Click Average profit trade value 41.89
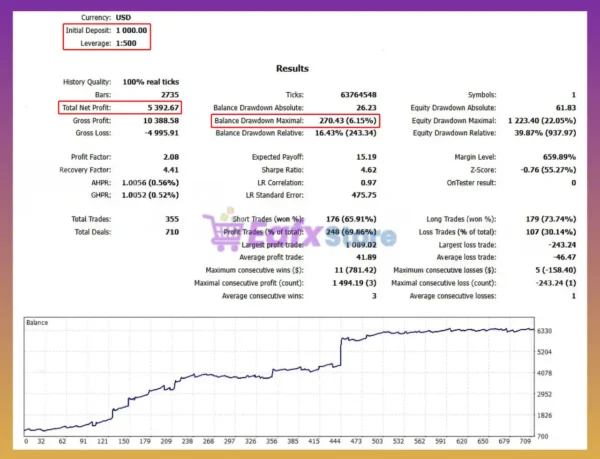 (366, 257)
